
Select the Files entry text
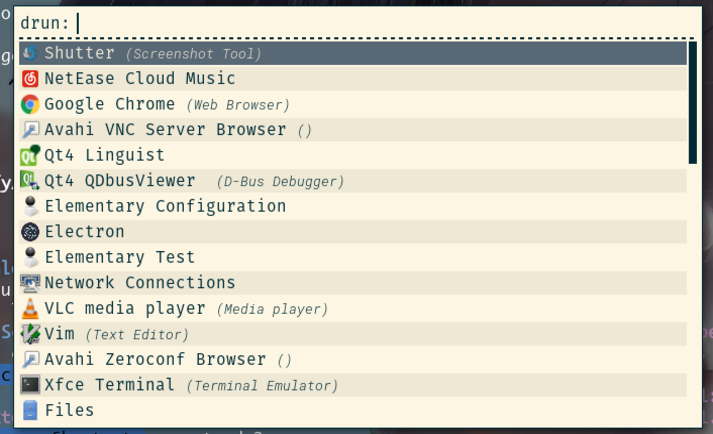(70, 410)
